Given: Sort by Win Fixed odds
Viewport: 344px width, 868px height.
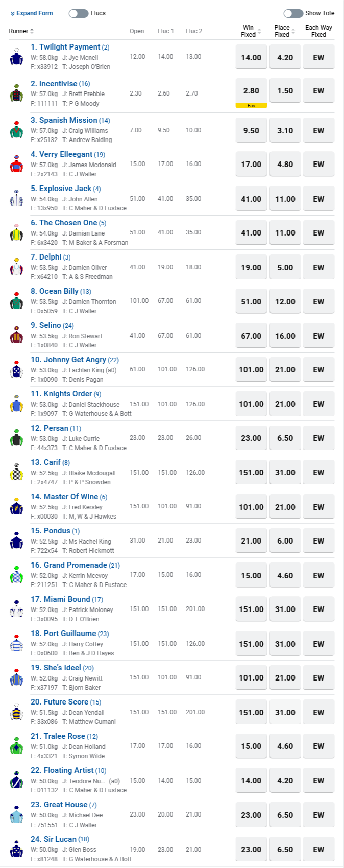Looking at the screenshot, I should pos(259,31).
